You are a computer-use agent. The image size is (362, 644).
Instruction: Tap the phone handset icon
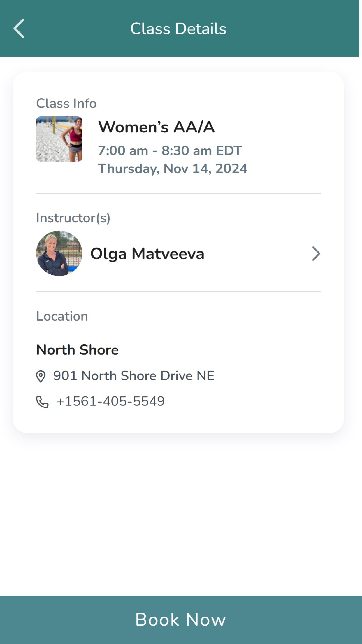[x=42, y=402]
